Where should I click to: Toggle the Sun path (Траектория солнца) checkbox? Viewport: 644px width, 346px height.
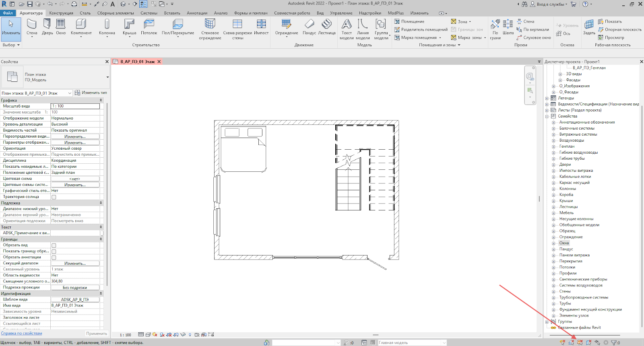pyautogui.click(x=54, y=197)
